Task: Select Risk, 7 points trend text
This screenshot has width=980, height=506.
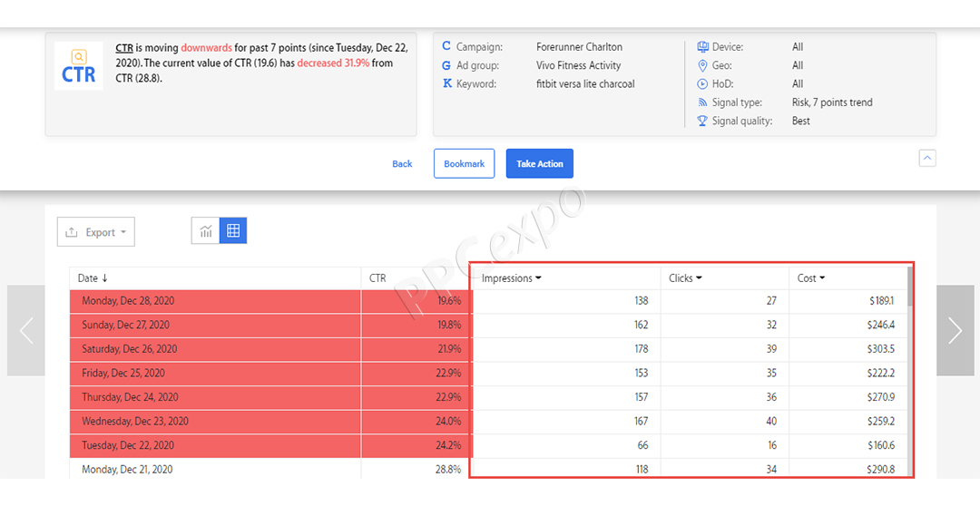Action: 832,102
